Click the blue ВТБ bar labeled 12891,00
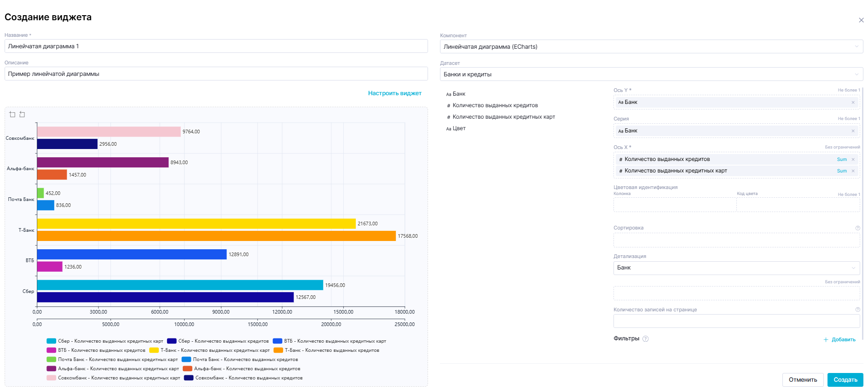The height and width of the screenshot is (390, 868). (x=132, y=254)
